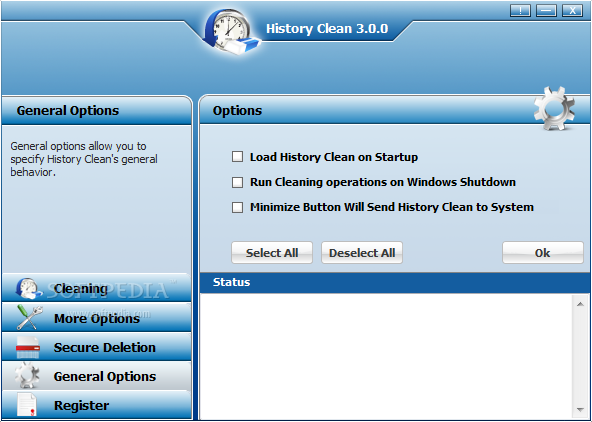Click the Status log scroll down arrow
The height and width of the screenshot is (422, 592).
[x=580, y=410]
